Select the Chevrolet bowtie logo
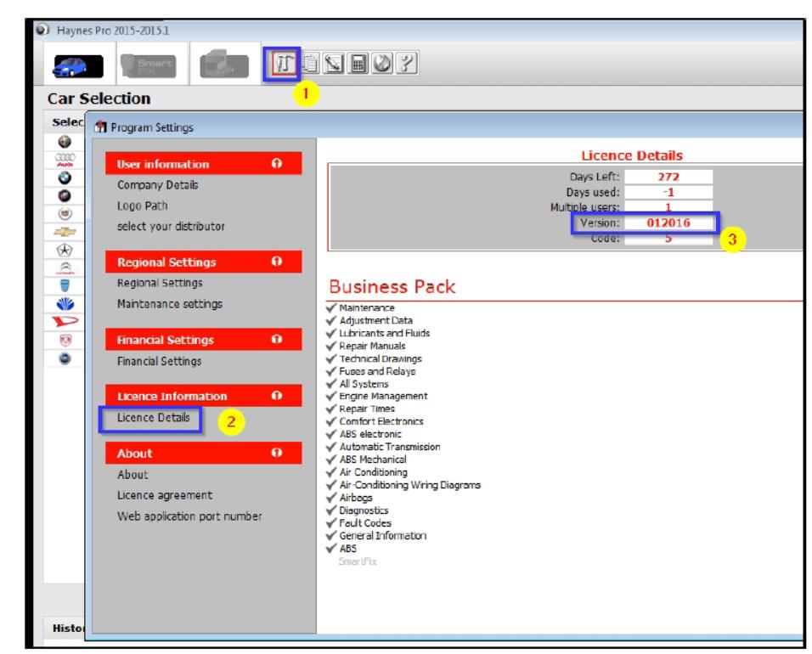Image resolution: width=812 pixels, height=654 pixels. coord(65,232)
